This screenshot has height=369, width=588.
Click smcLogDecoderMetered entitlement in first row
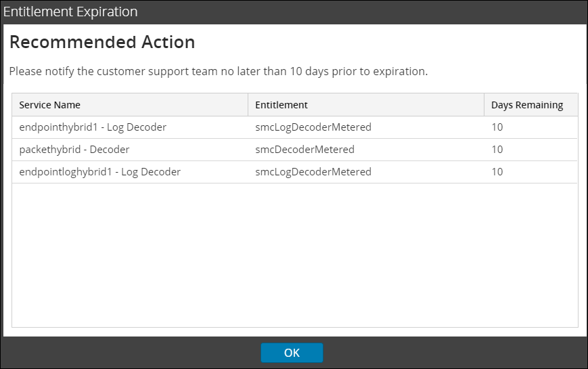(313, 127)
